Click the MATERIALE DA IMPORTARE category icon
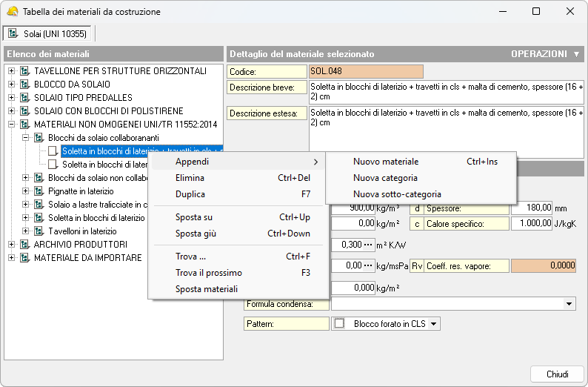 24,258
